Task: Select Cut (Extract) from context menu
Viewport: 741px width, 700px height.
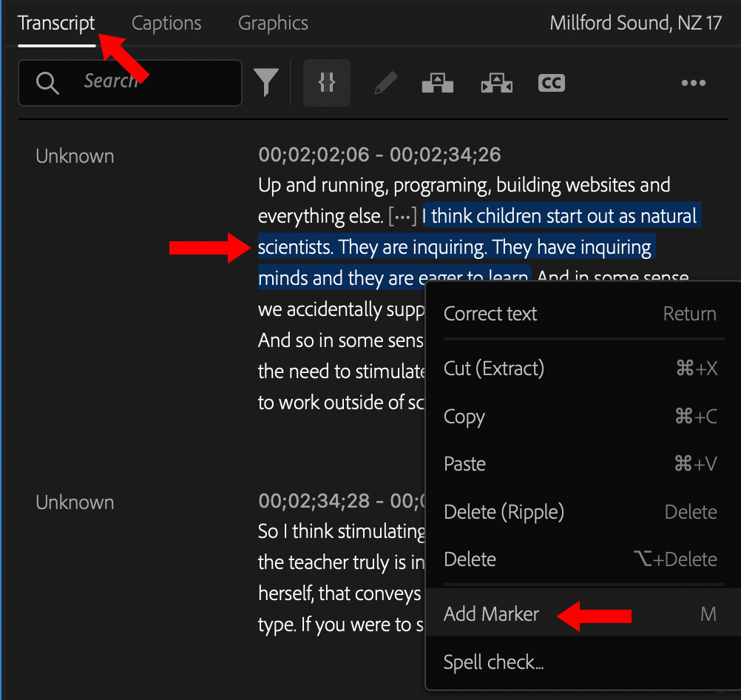Action: click(493, 368)
